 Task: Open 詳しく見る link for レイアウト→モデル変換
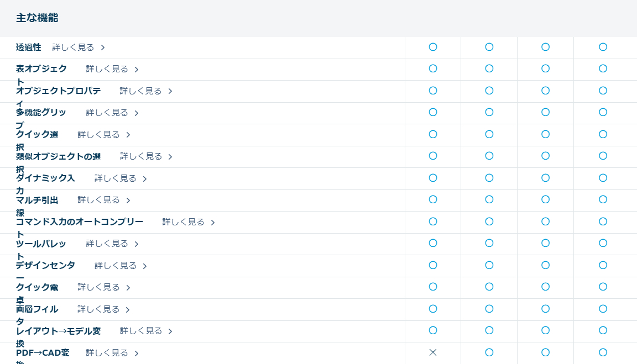pos(141,331)
